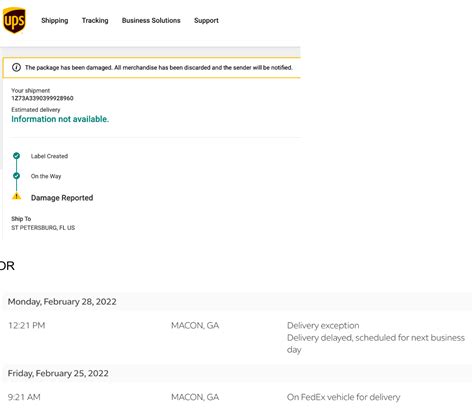Click the Label Created checkmark icon

[x=16, y=156]
